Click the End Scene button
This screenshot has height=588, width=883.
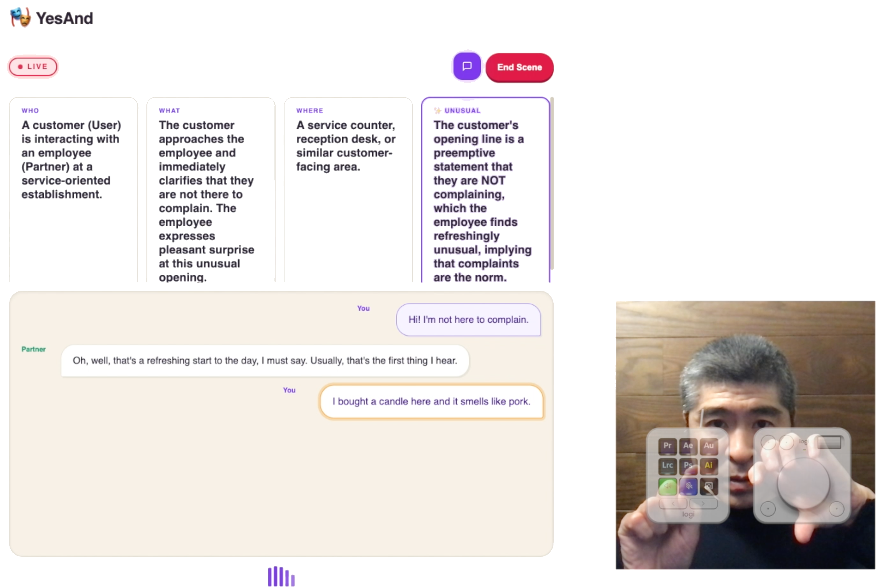click(519, 67)
